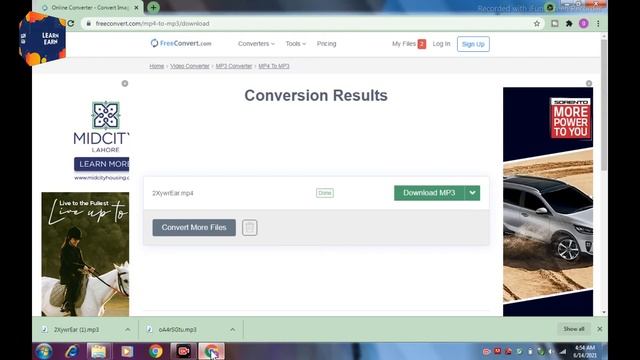
Task: Click the site lock icon in address bar
Action: click(x=88, y=24)
